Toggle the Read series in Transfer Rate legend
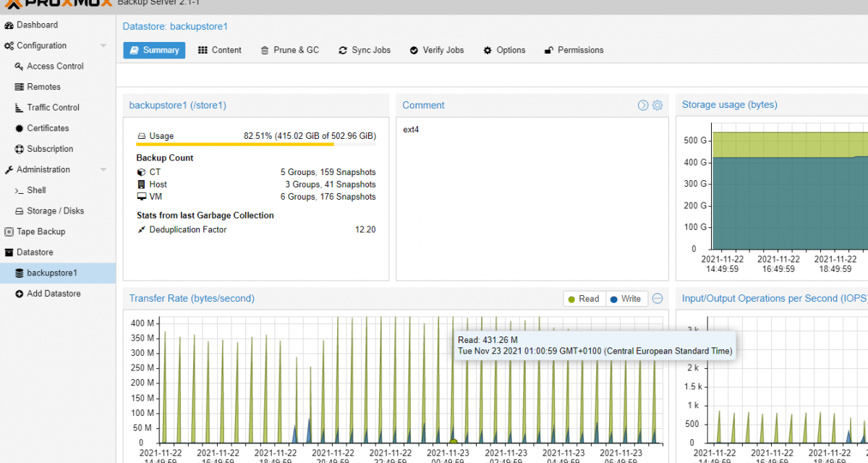This screenshot has width=868, height=463. (584, 298)
